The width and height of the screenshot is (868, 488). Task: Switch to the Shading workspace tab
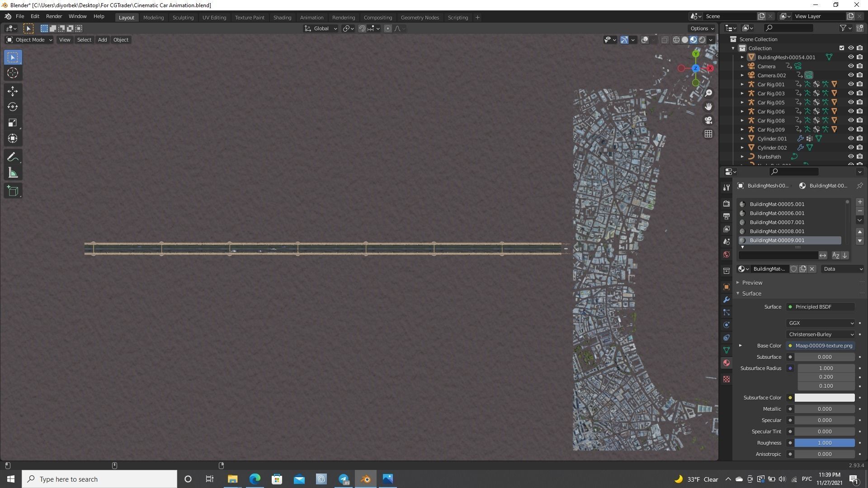point(282,18)
